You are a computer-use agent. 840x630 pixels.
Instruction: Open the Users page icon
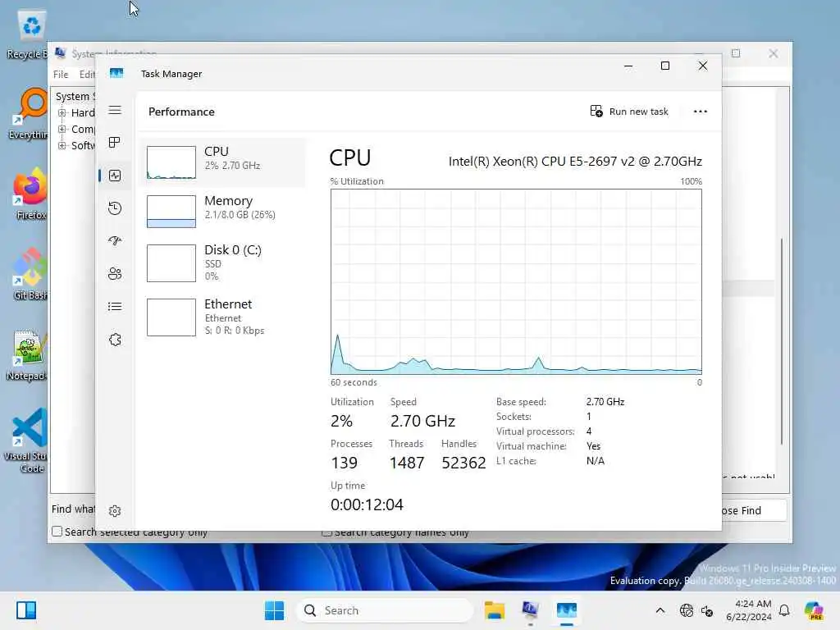click(x=115, y=274)
